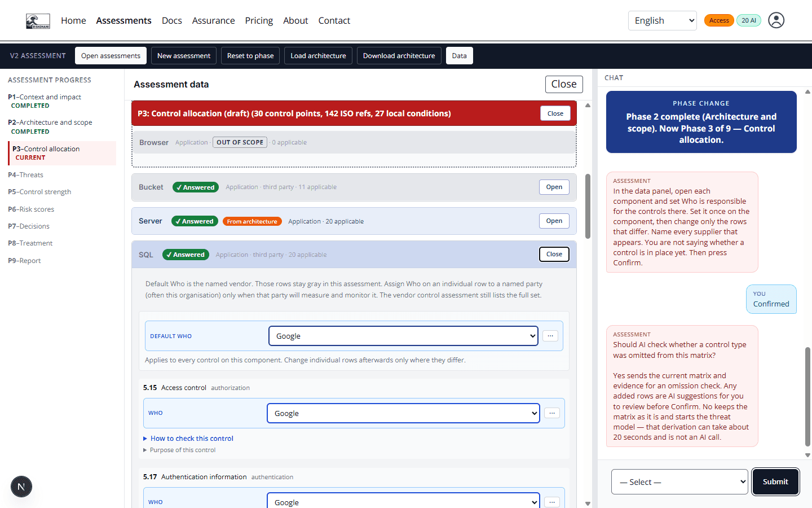Viewport: 812px width, 508px height.
Task: Open the user account profile icon
Action: [x=776, y=20]
